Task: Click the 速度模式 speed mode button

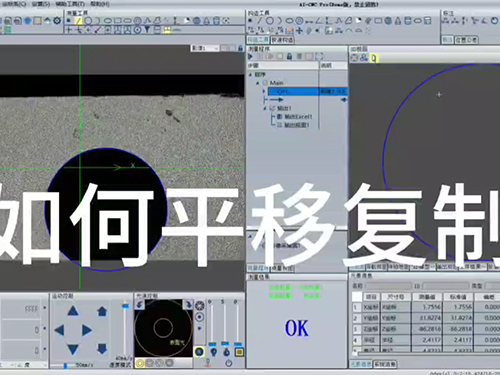Action: click(121, 365)
